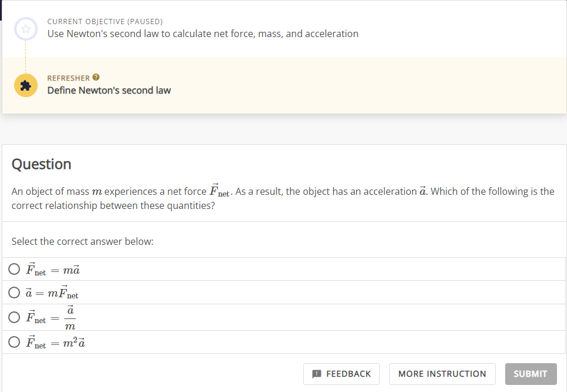
Task: Click the Submit button
Action: tap(531, 374)
